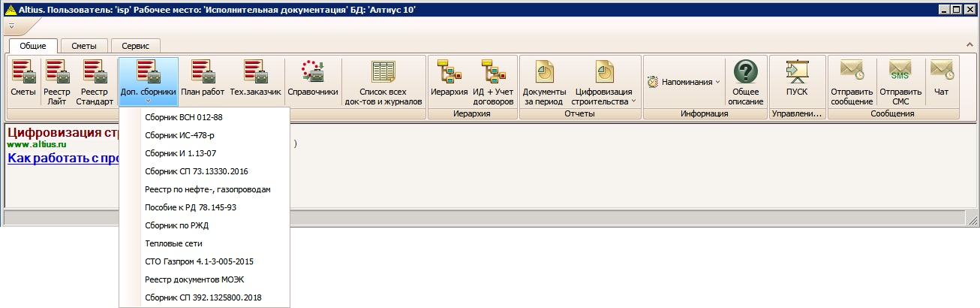Expand the Цифровизация строительства dropdown
Screen dimensions: 980x308
(603, 83)
